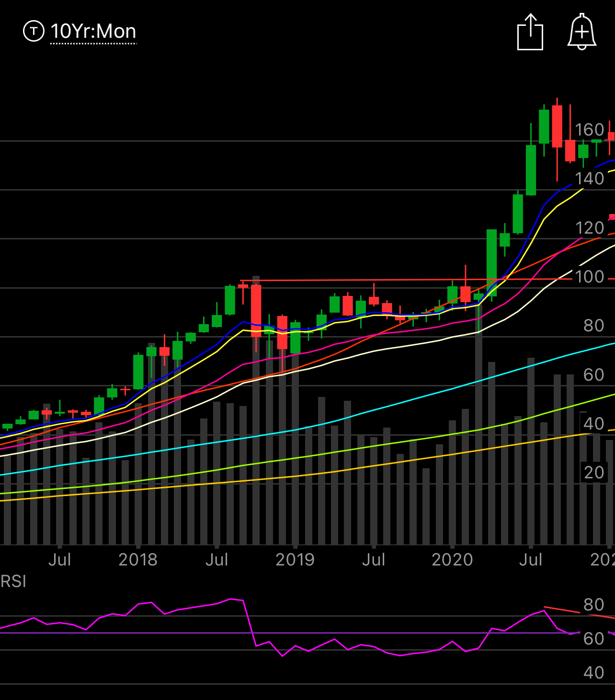Tap the cyan moving average line

[307, 427]
